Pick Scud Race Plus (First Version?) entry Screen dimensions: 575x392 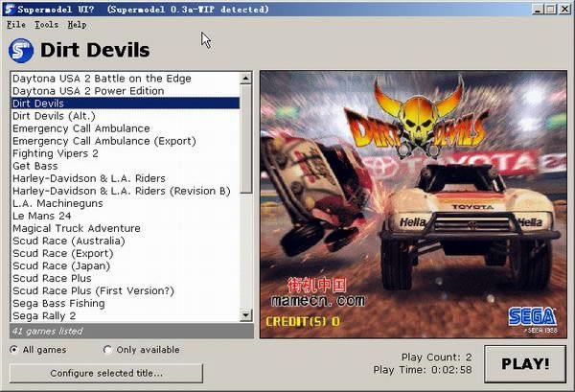point(93,291)
